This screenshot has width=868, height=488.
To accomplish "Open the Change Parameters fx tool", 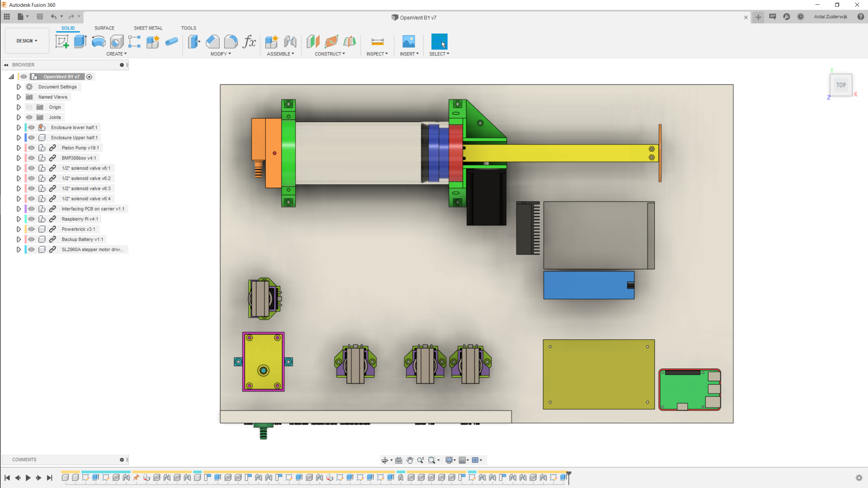I will click(249, 42).
